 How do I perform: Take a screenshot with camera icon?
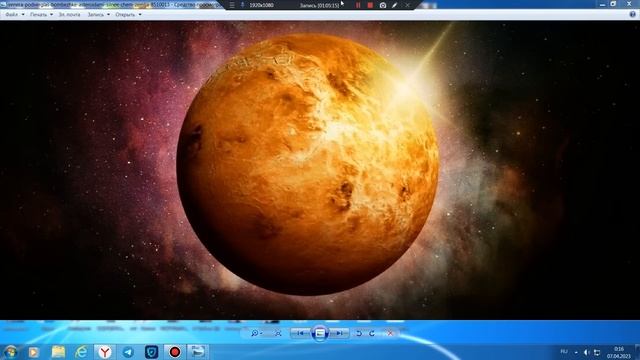point(382,5)
